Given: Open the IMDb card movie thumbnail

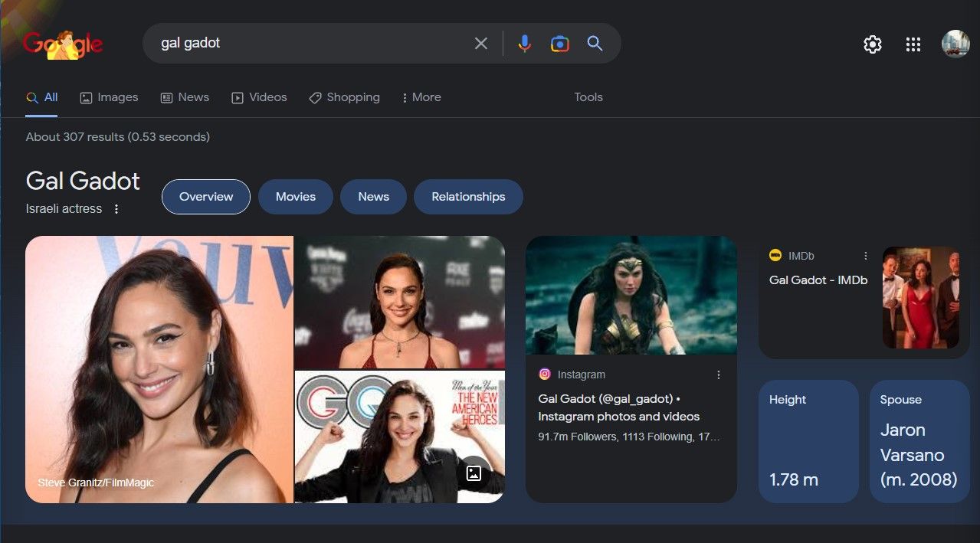Looking at the screenshot, I should [921, 297].
